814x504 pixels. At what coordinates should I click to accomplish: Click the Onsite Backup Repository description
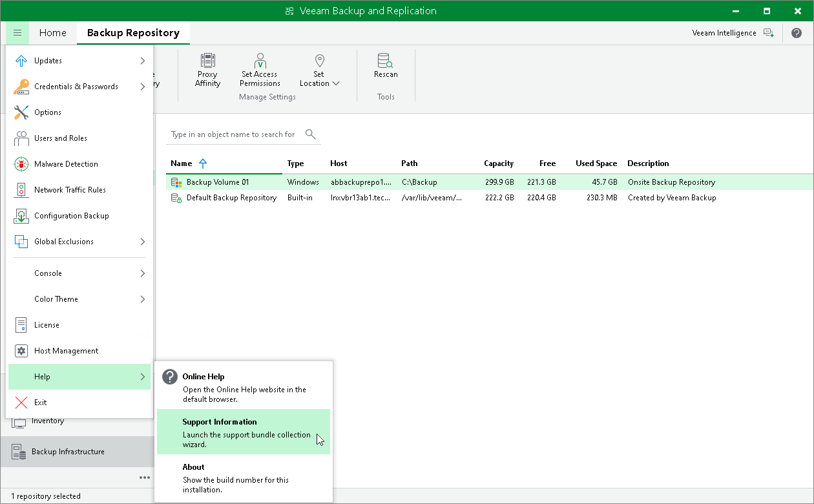672,182
